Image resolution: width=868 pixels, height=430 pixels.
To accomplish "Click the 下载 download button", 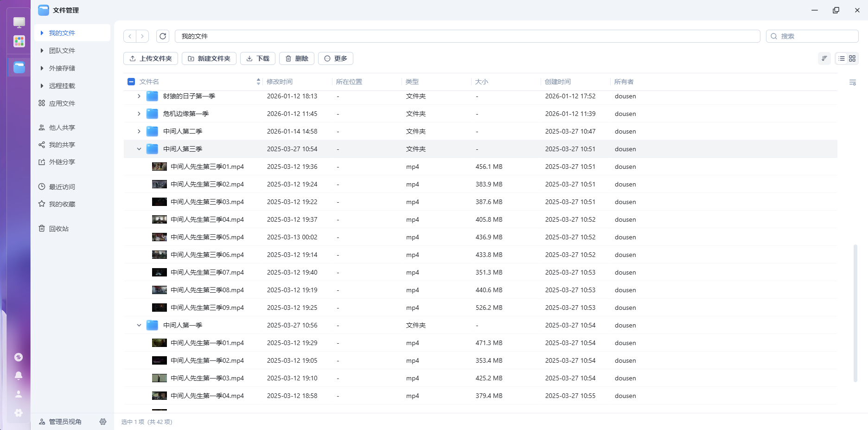I will 258,58.
